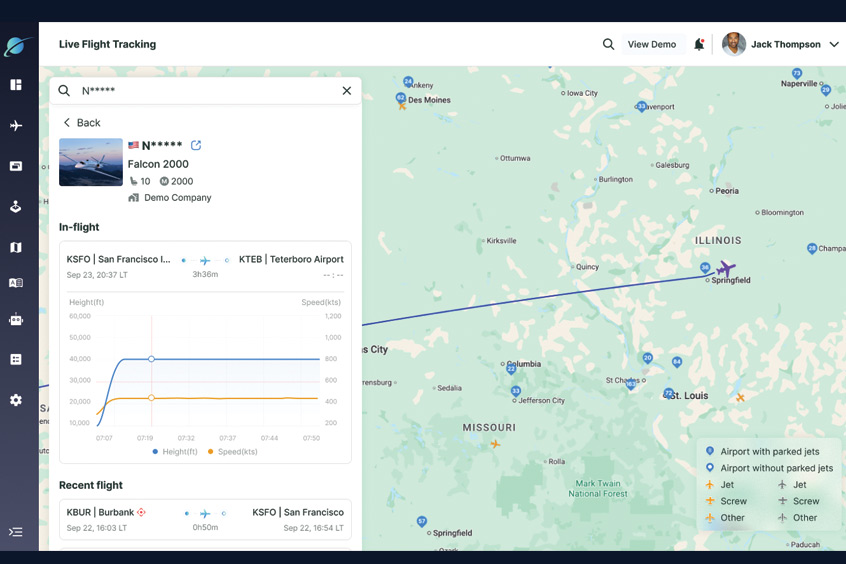Toggle Airport with parked jets legend item
The height and width of the screenshot is (564, 846).
pos(767,452)
